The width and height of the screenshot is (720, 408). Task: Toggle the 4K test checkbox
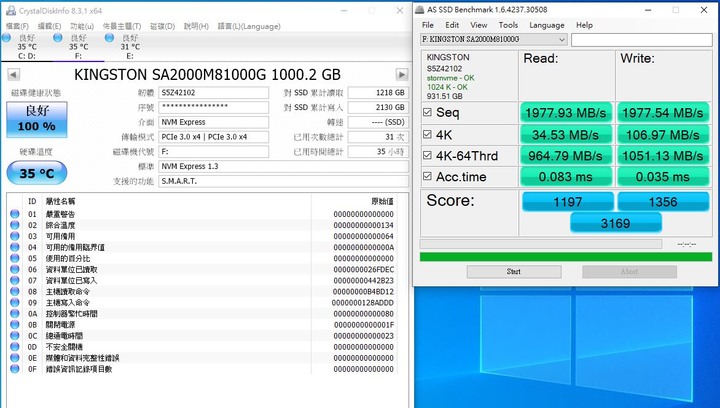pyautogui.click(x=428, y=134)
